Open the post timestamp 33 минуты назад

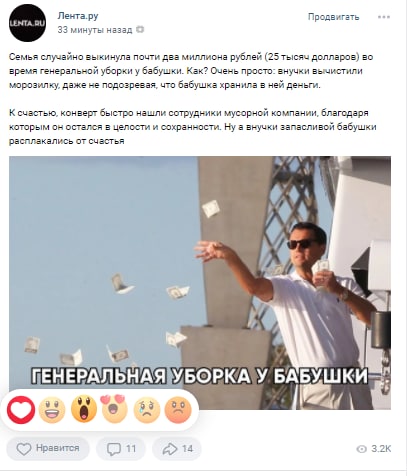95,30
